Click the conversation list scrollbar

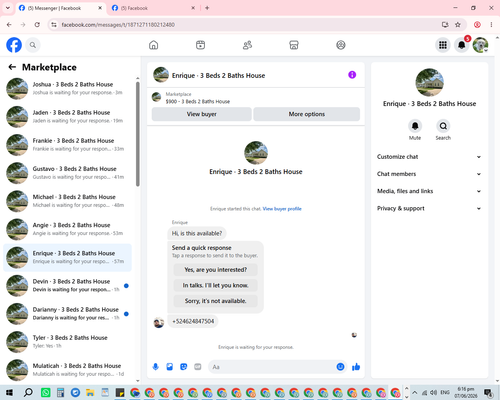tap(138, 134)
